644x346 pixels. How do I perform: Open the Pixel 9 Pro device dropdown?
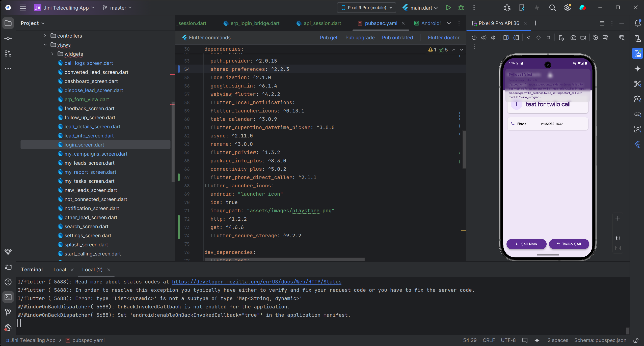[366, 8]
